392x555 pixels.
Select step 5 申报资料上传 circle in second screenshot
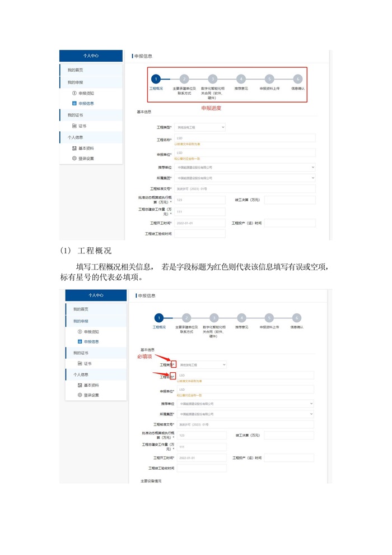pos(269,318)
